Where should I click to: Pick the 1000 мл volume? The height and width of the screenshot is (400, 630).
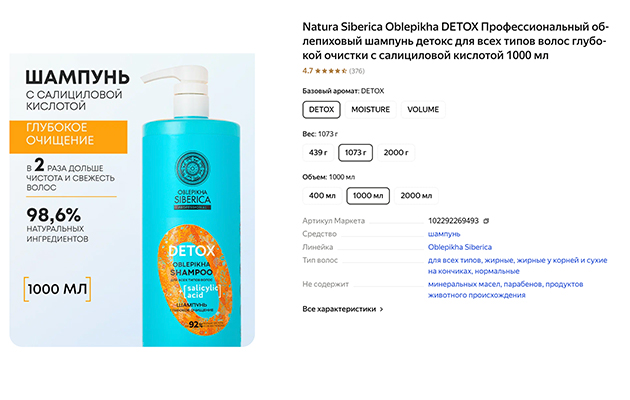click(368, 196)
